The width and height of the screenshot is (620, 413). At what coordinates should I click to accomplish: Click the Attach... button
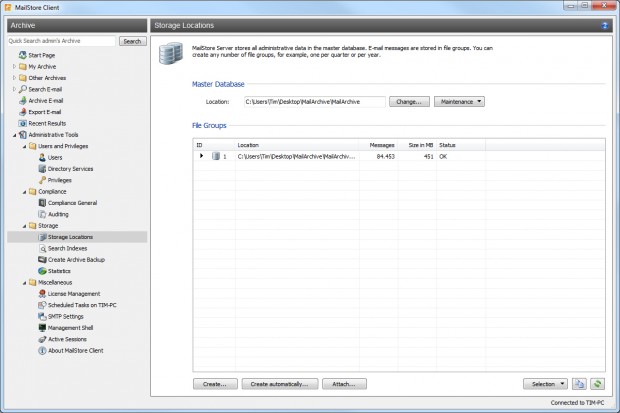(x=344, y=384)
